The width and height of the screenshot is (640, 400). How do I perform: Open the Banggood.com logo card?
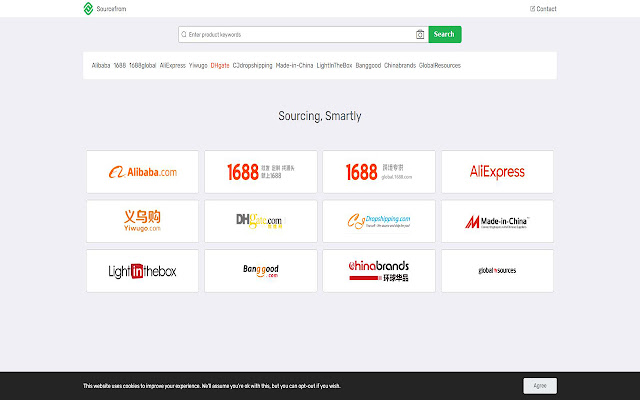point(261,271)
